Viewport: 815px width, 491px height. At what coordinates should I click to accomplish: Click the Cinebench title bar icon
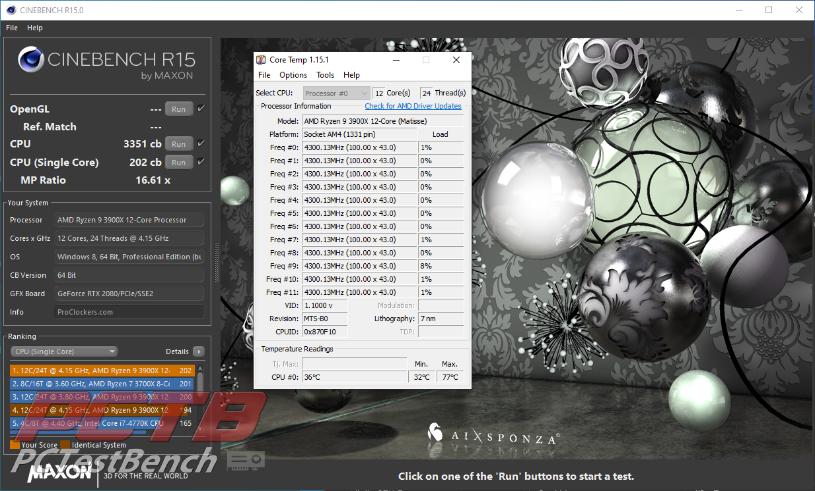pyautogui.click(x=11, y=10)
